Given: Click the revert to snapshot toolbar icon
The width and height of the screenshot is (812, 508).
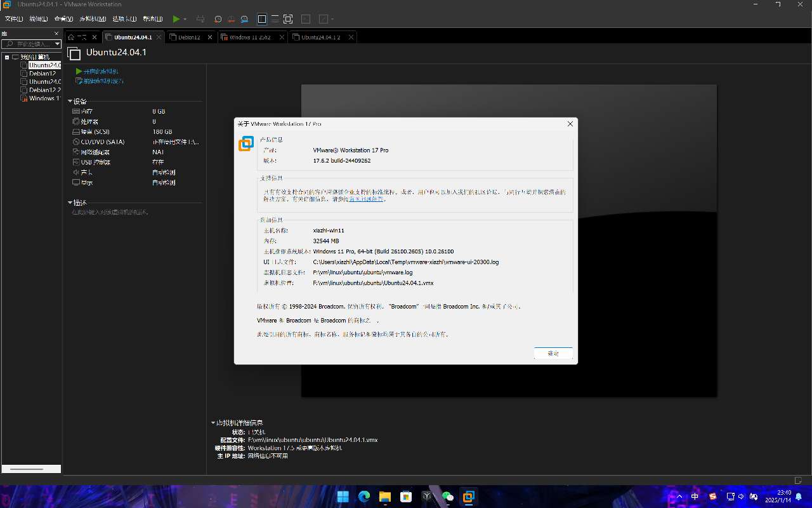Looking at the screenshot, I should pos(231,19).
